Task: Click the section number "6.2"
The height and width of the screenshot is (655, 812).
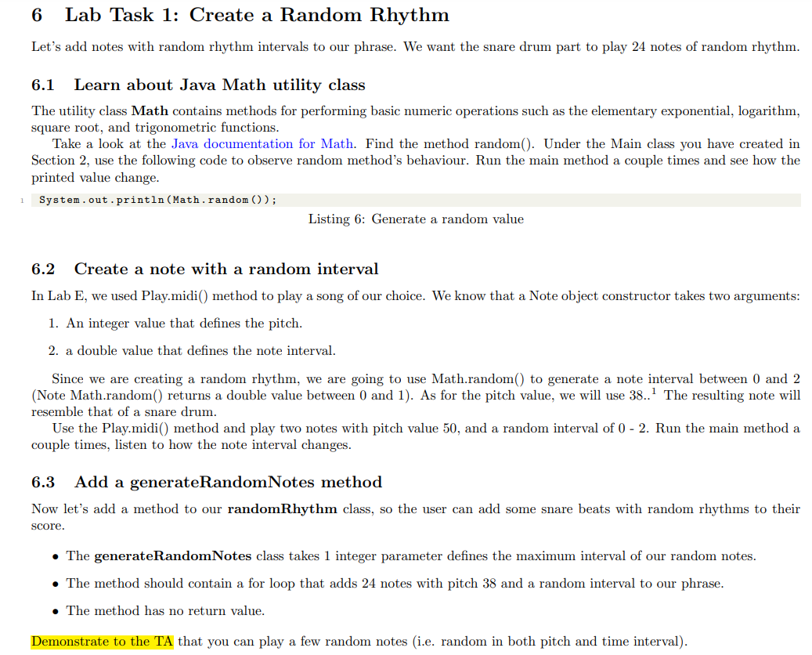Action: 43,269
